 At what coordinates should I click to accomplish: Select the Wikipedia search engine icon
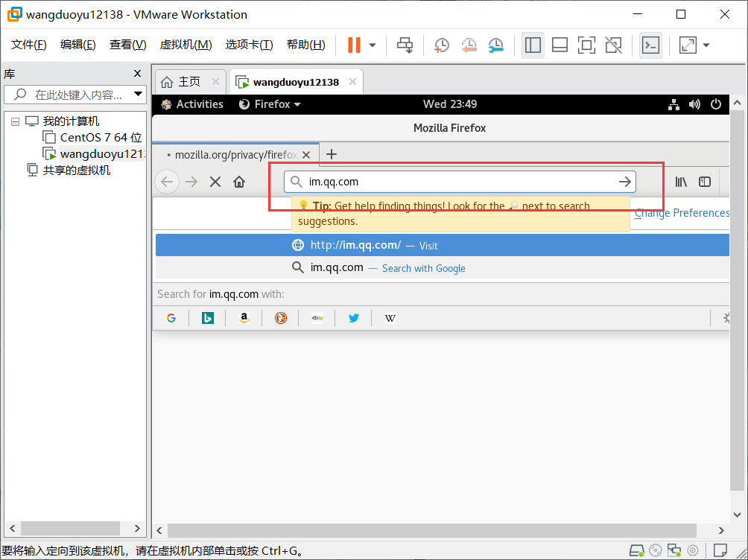(390, 318)
